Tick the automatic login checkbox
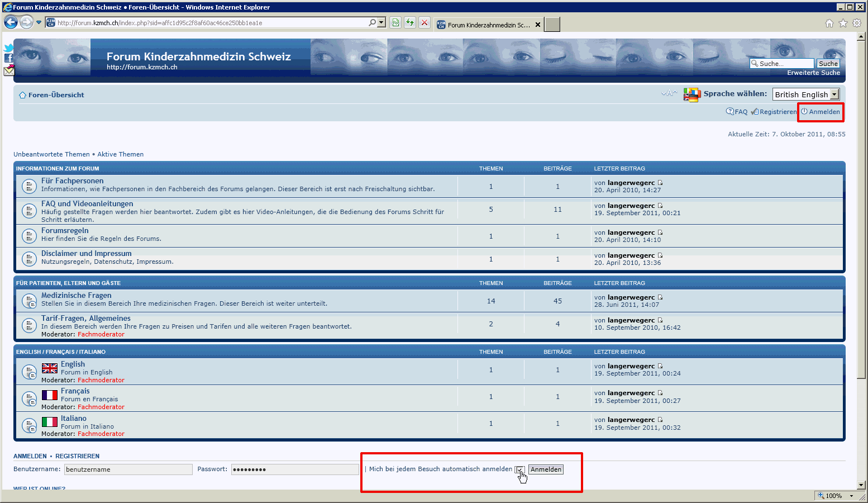Screen dimensions: 868x503 coord(519,469)
